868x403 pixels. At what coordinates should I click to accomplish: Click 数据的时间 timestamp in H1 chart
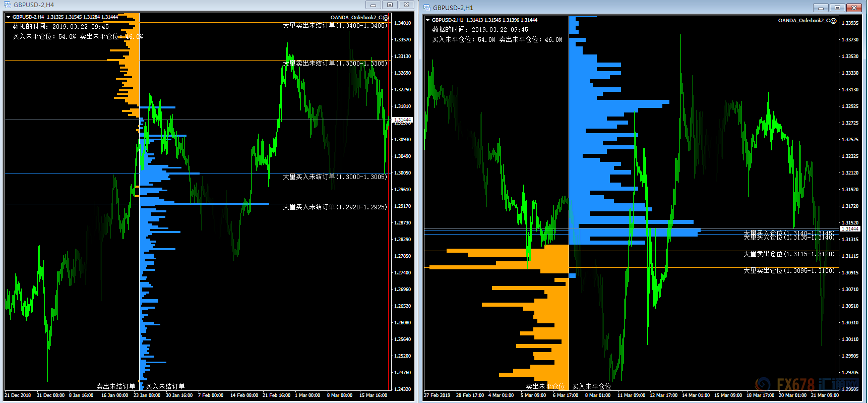[x=480, y=30]
